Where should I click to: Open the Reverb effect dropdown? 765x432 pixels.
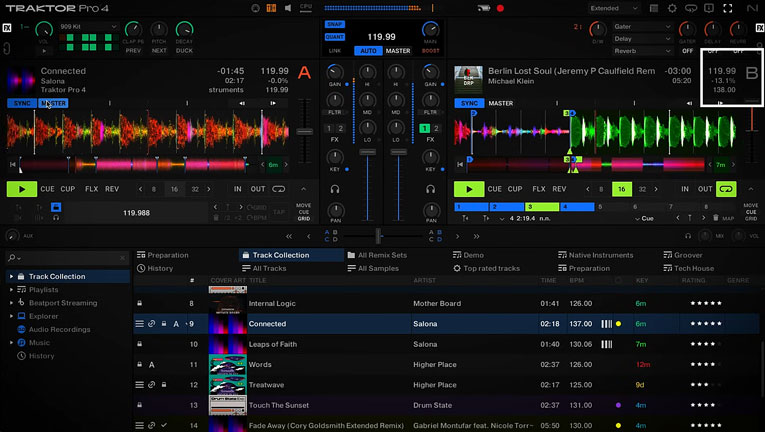[x=642, y=51]
